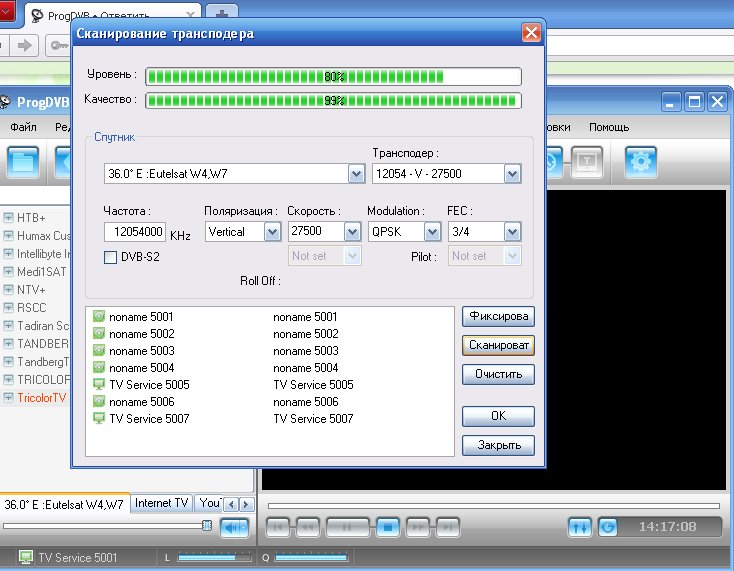Click the mute speaker icon
This screenshot has width=734, height=571.
[x=234, y=527]
